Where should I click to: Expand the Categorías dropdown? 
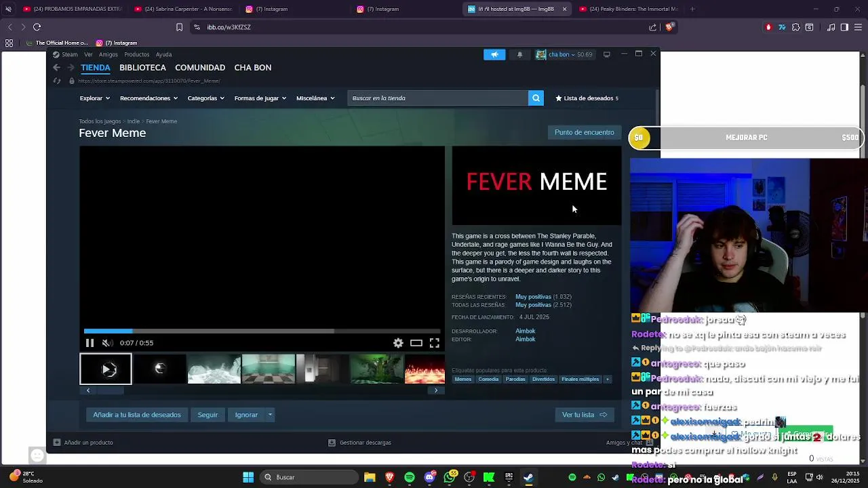[x=205, y=98]
